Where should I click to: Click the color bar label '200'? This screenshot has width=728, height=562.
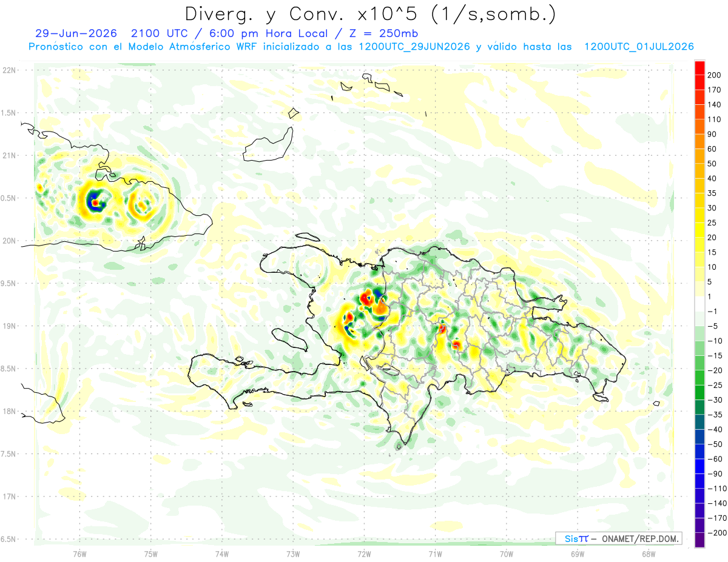[714, 75]
